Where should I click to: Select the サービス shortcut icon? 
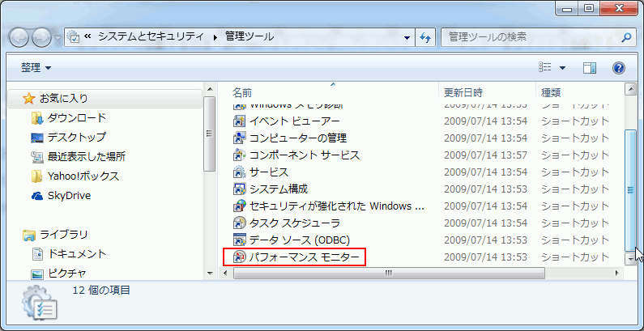239,172
